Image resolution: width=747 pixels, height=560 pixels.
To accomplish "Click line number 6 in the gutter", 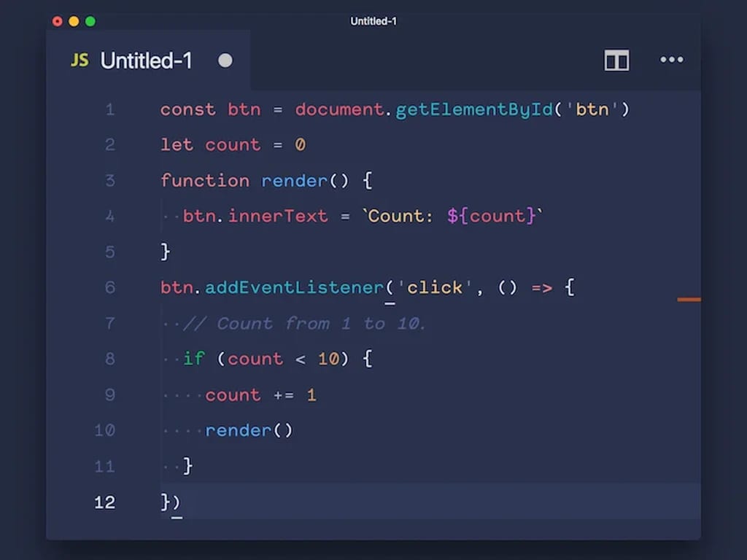I will [x=110, y=287].
